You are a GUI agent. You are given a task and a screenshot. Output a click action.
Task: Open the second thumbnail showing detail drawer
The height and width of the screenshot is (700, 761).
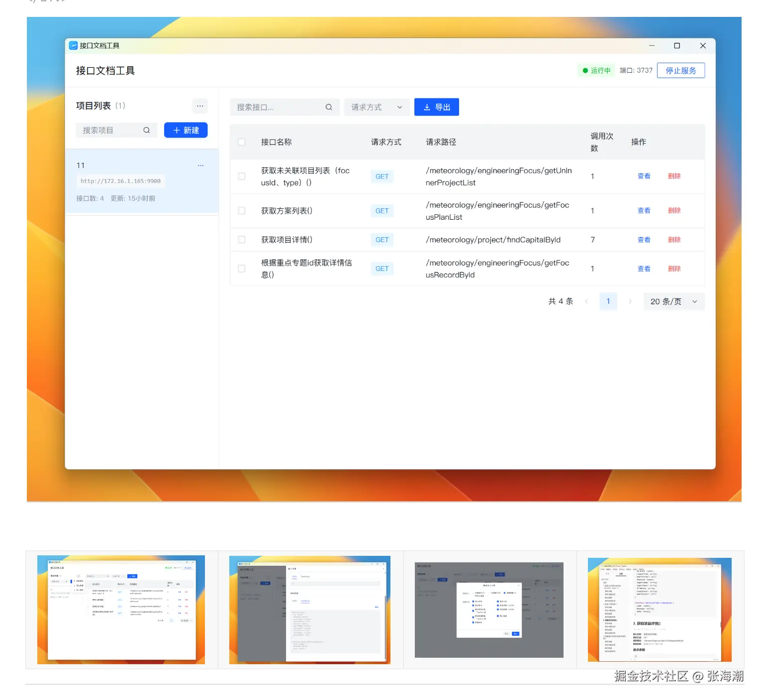click(x=310, y=610)
